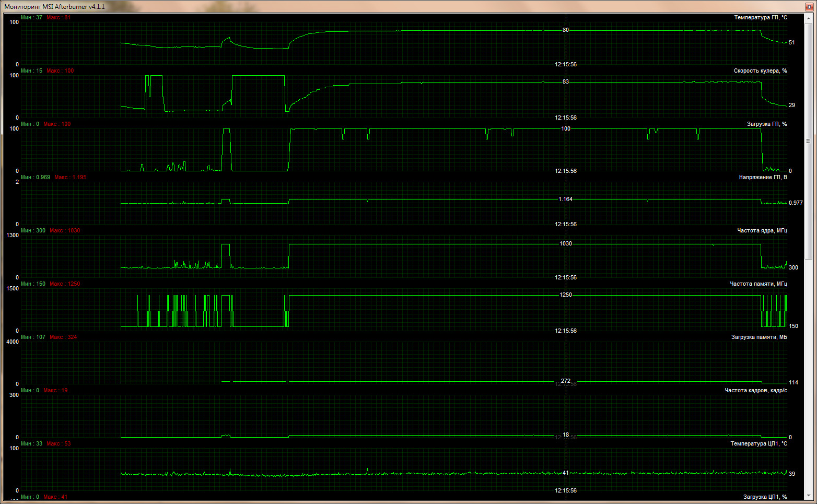Click the 'Мин : 300' core clock minimum
Image resolution: width=817 pixels, height=504 pixels.
tap(33, 231)
